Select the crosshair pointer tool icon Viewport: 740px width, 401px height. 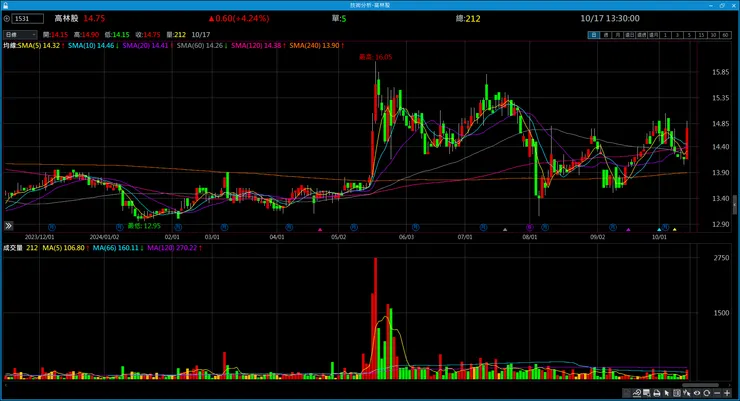coord(687,393)
